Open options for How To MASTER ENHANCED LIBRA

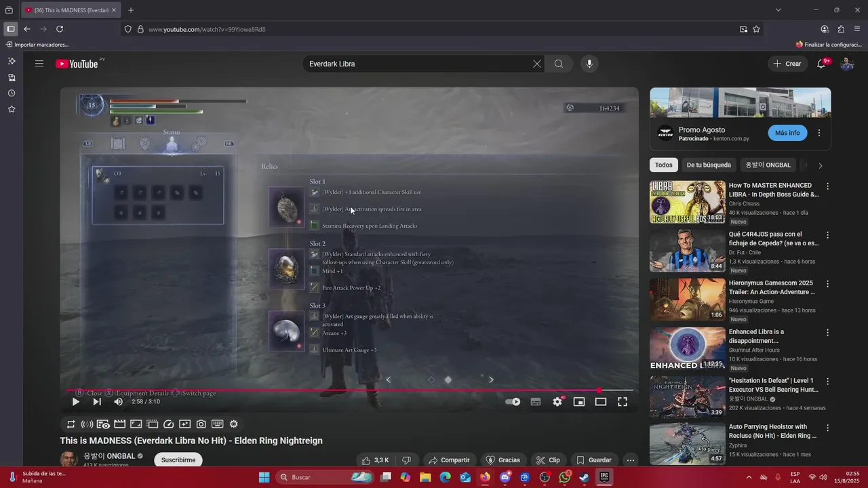827,186
